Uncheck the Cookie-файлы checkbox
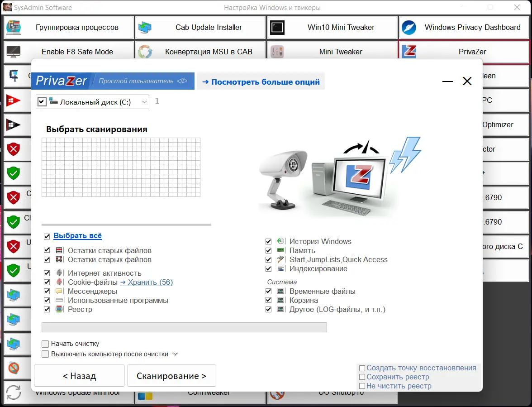This screenshot has width=532, height=407. (47, 282)
